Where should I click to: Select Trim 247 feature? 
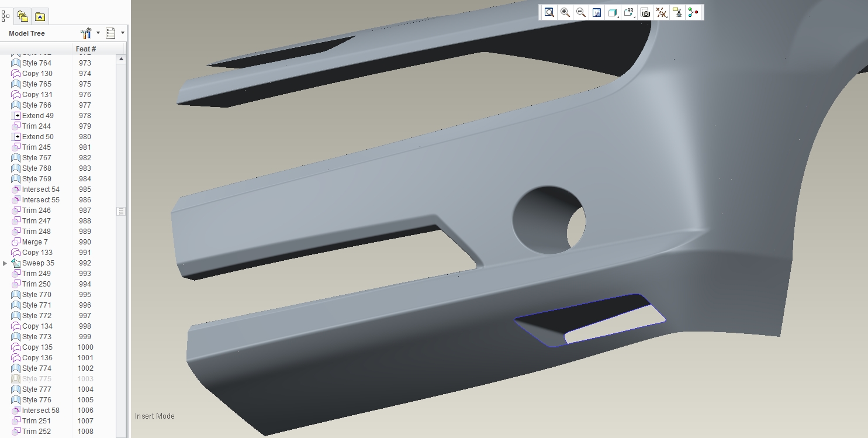click(x=36, y=221)
